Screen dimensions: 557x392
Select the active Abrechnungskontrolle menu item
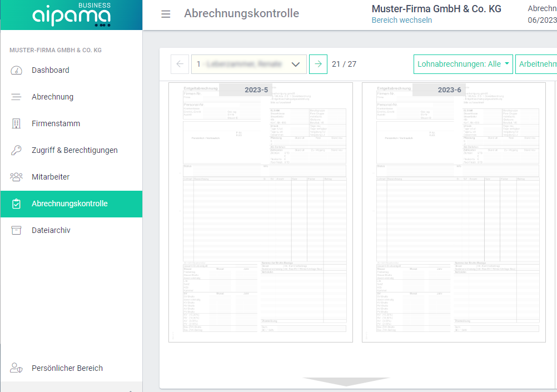click(70, 204)
